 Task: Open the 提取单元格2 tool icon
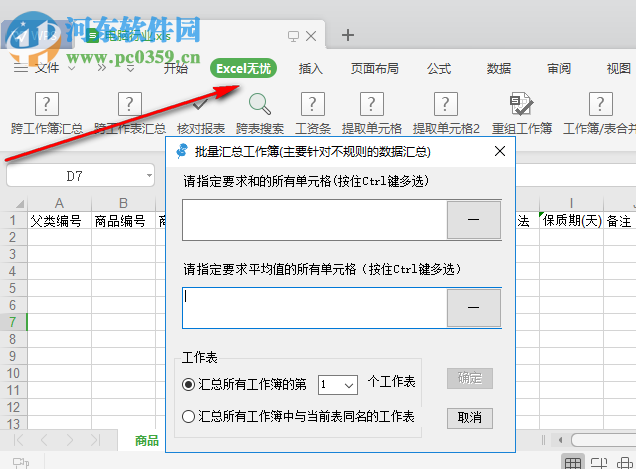446,104
